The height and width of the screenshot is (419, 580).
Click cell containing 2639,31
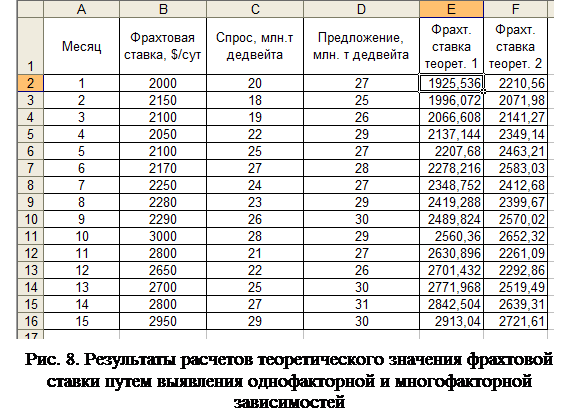pyautogui.click(x=515, y=304)
